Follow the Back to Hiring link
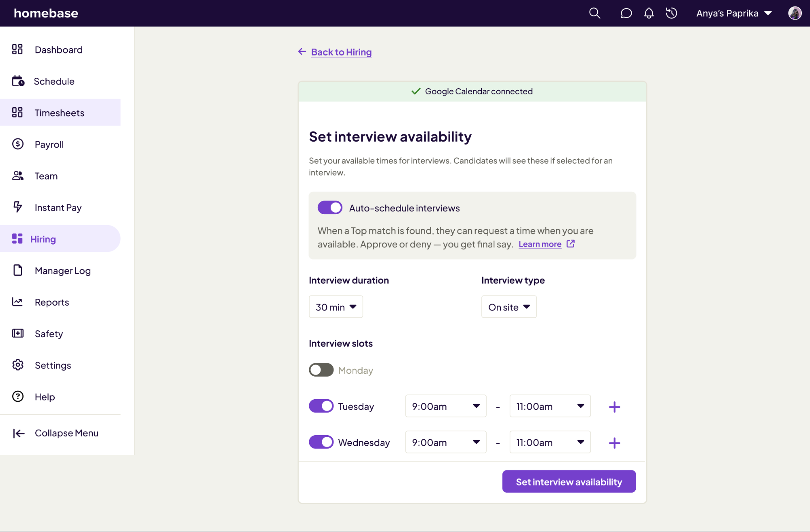The image size is (810, 532). (341, 52)
